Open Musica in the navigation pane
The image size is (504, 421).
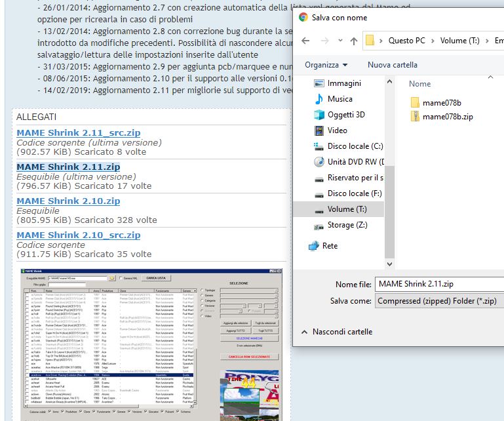[x=339, y=99]
